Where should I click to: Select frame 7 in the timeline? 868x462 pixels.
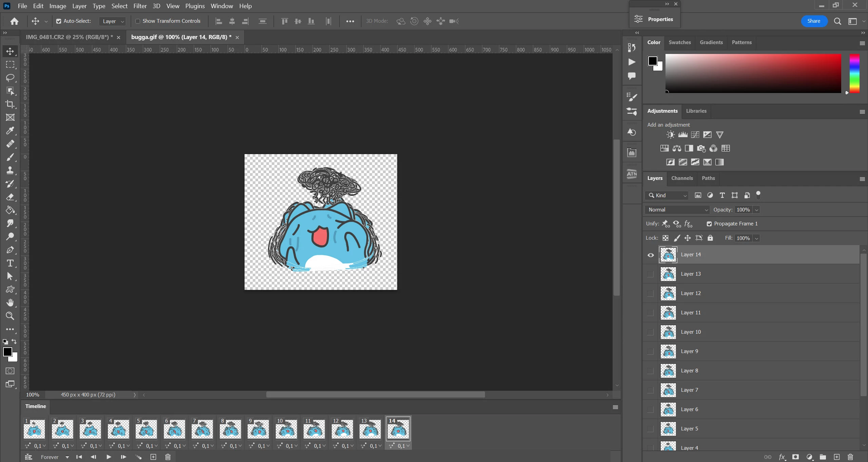(202, 429)
